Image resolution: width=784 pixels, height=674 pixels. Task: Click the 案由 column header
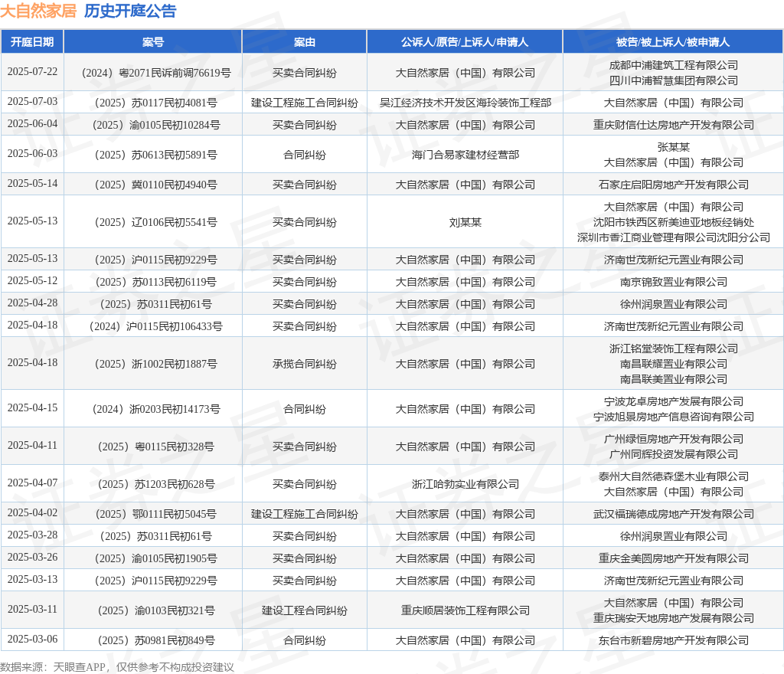click(x=305, y=42)
